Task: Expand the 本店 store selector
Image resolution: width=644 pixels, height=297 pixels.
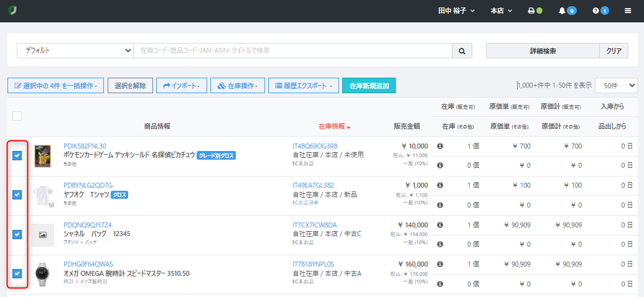Action: 502,11
